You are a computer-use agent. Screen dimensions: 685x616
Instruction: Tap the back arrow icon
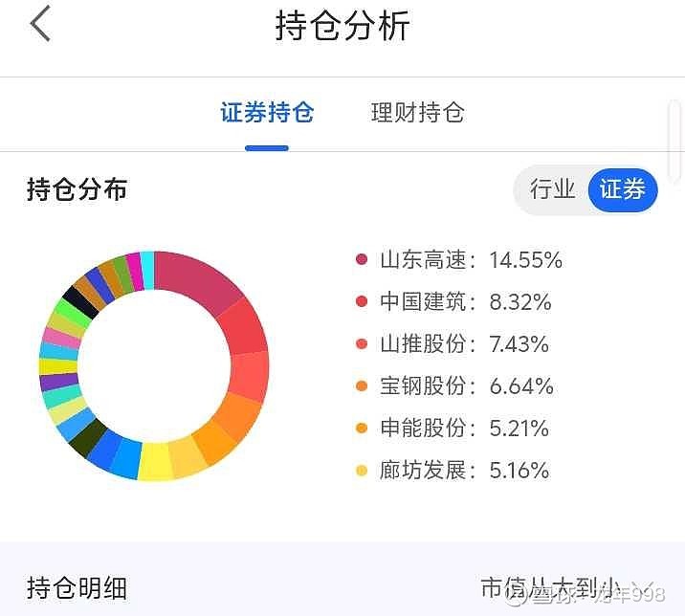point(40,25)
